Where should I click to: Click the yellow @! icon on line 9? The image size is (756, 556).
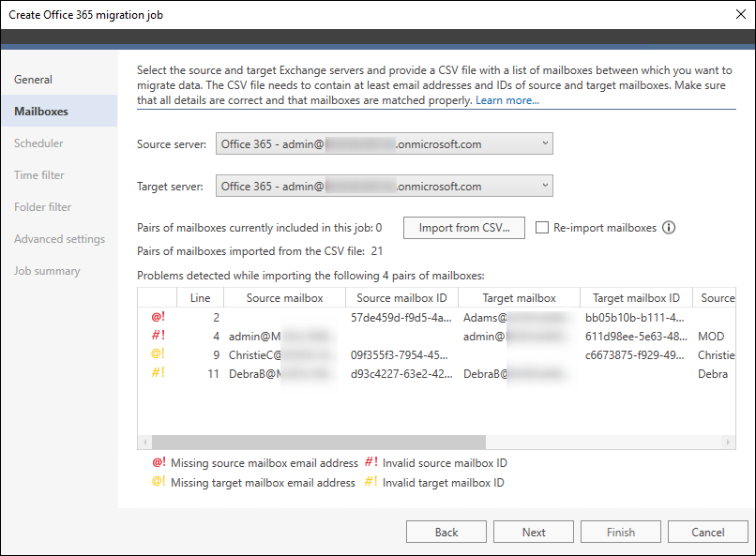tap(159, 353)
